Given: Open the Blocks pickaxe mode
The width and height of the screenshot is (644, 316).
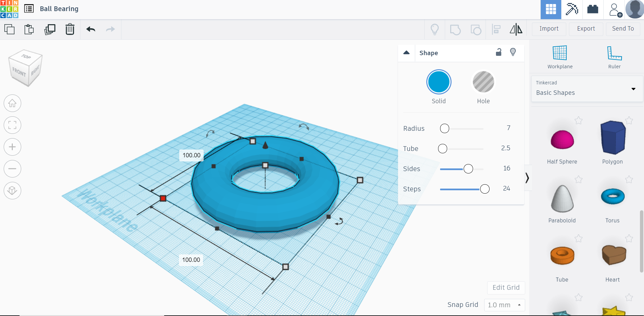Looking at the screenshot, I should point(572,9).
